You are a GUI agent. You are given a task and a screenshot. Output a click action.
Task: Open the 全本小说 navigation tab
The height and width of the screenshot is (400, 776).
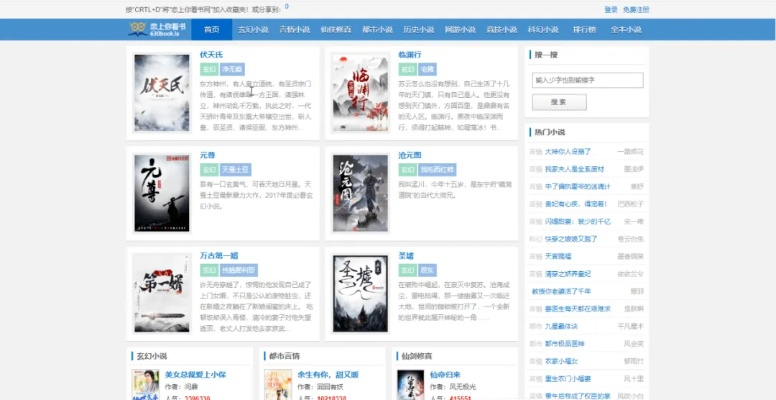click(626, 29)
